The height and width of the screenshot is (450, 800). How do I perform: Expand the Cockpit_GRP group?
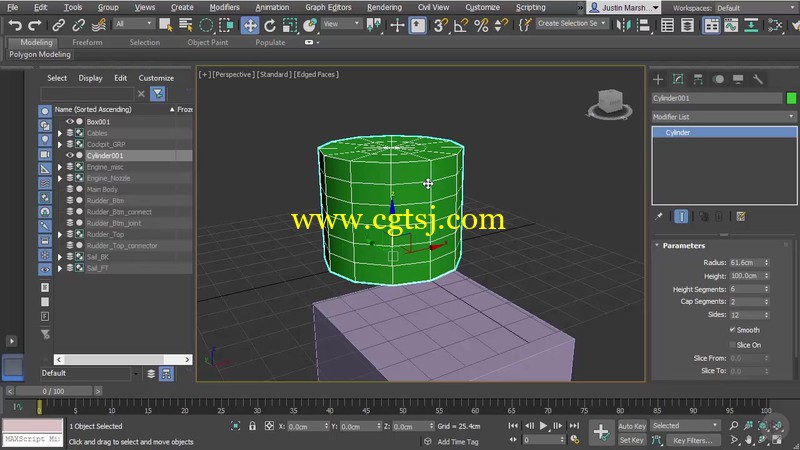(60, 144)
